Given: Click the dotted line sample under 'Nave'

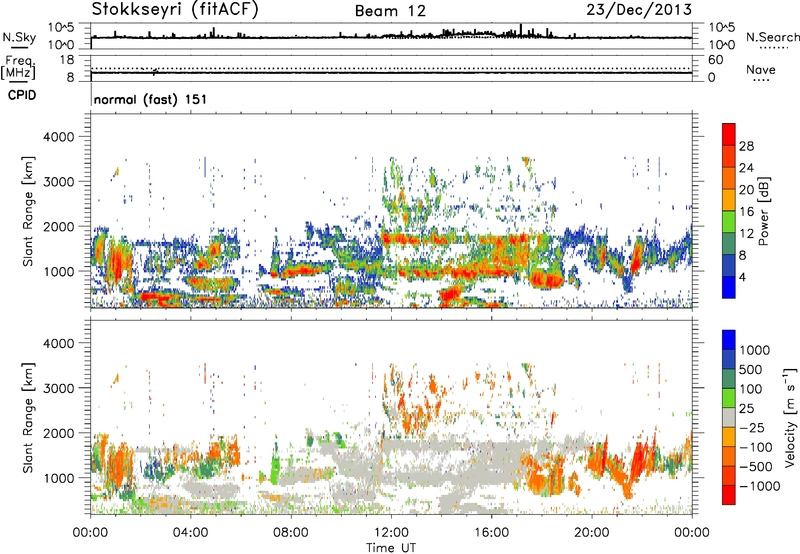Looking at the screenshot, I should 761,81.
